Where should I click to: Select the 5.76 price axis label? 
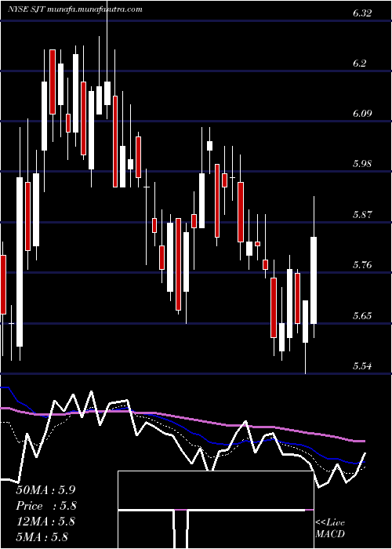tap(362, 265)
